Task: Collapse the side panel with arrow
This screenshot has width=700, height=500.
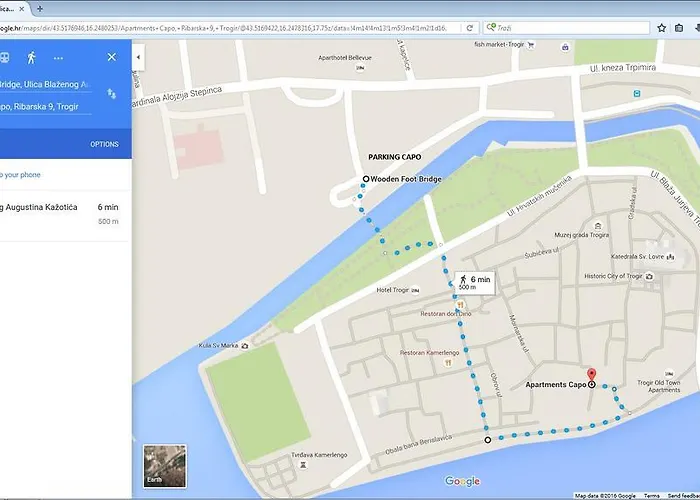Action: (138, 59)
